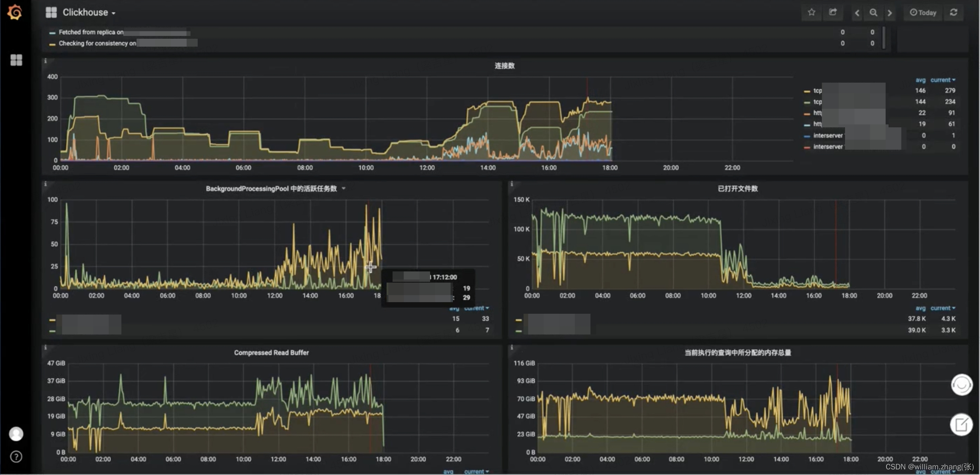Shift time range backward with left arrow
Image resolution: width=980 pixels, height=475 pixels.
(857, 13)
